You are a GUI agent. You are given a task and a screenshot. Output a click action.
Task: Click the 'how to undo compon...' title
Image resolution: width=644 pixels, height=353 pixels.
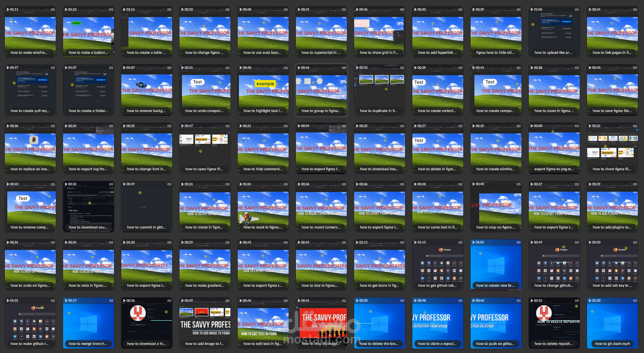coord(204,111)
